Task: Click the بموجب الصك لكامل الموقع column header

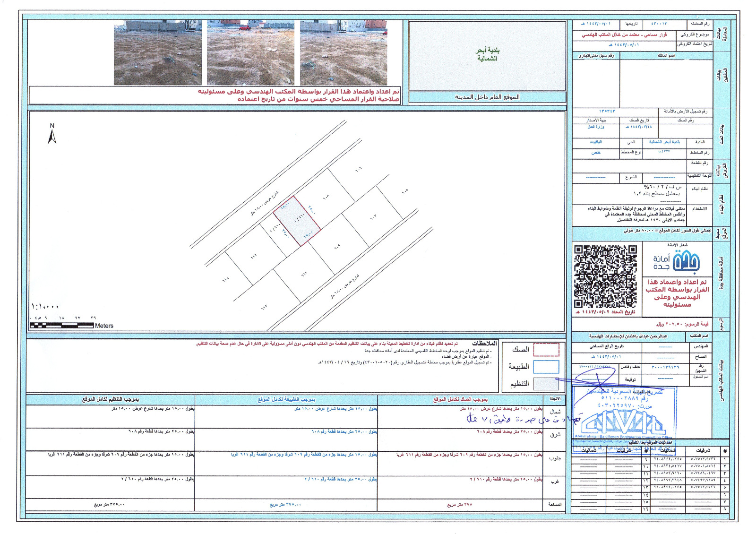Action: 460,399
